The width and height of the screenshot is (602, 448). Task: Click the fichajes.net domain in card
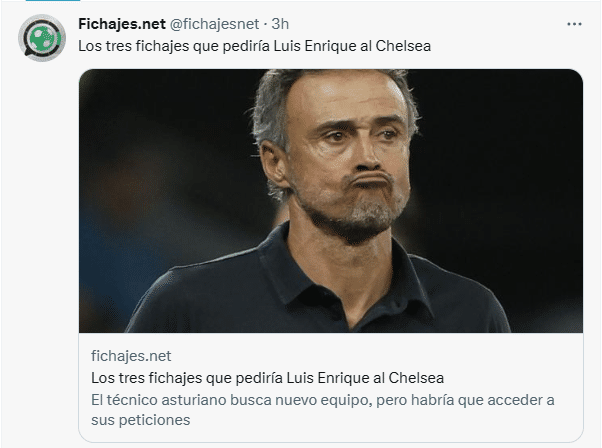[x=131, y=356]
